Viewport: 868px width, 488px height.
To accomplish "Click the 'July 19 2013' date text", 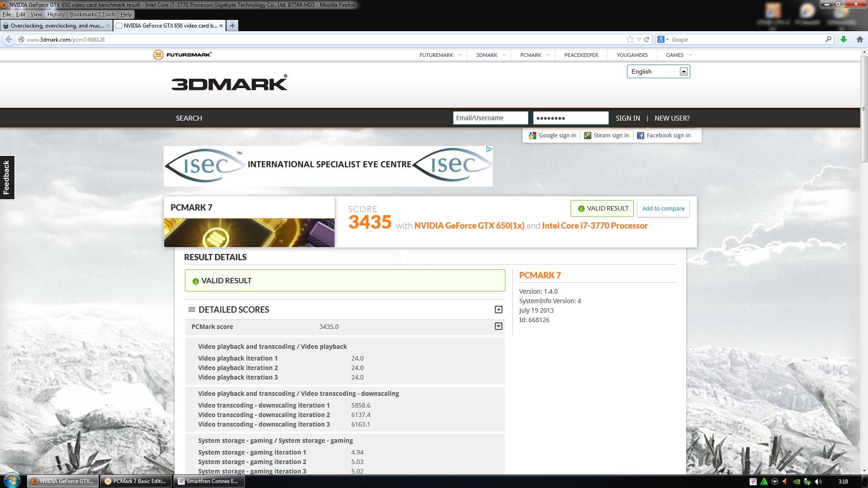I will (536, 310).
